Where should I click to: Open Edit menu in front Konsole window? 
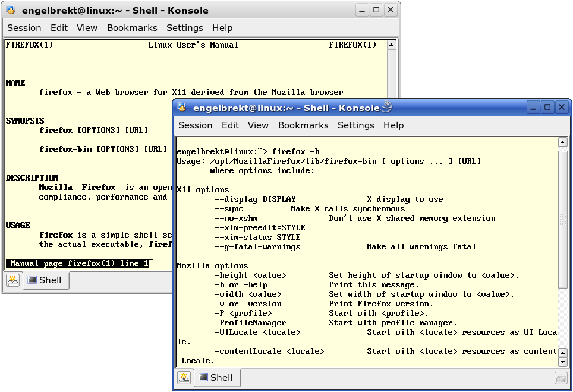point(230,125)
